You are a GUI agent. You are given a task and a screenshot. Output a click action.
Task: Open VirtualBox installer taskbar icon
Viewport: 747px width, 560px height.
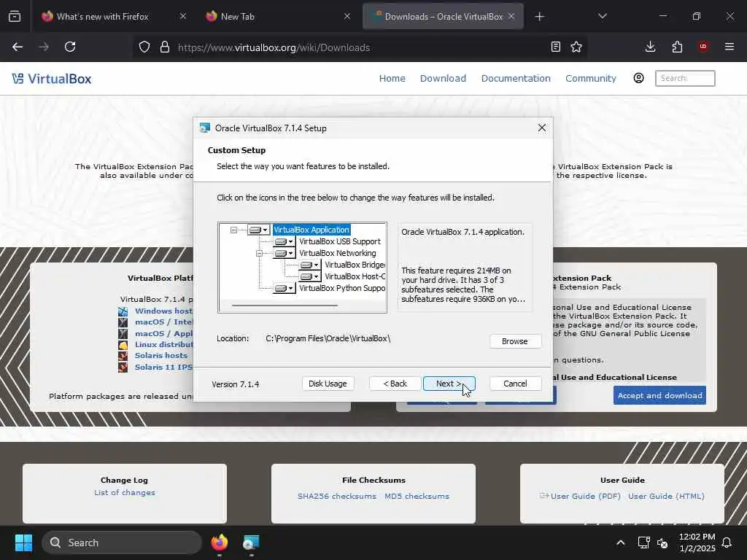pyautogui.click(x=251, y=542)
